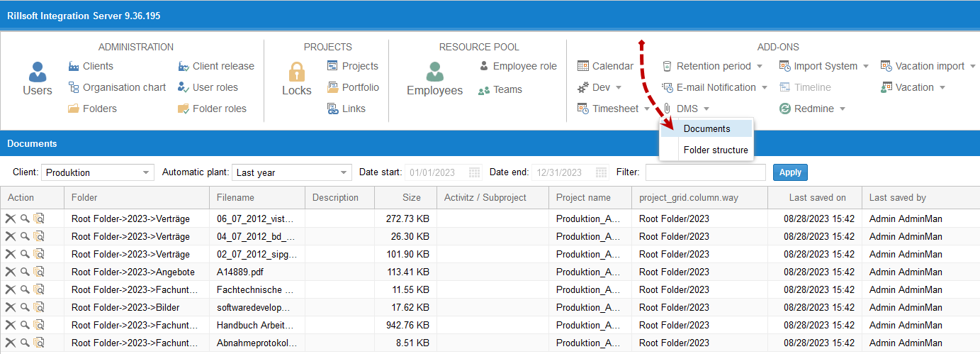Screen dimensions: 980x354
Task: Select the 8.51 KB size cell
Action: pos(405,343)
